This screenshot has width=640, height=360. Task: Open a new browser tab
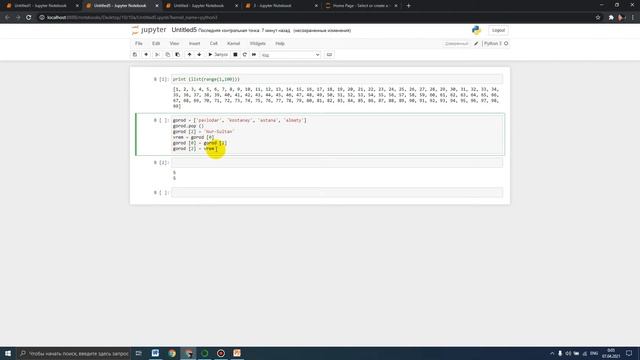409,6
